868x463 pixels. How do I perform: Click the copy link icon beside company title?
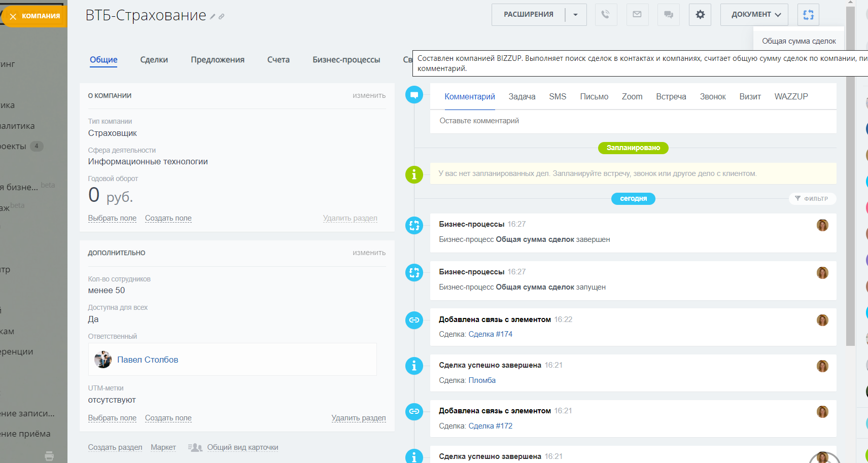coord(222,17)
